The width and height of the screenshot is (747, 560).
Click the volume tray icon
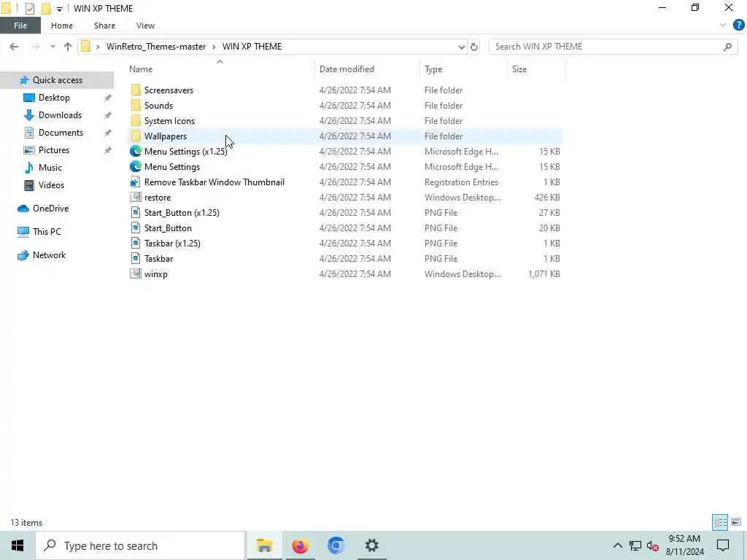pos(653,545)
